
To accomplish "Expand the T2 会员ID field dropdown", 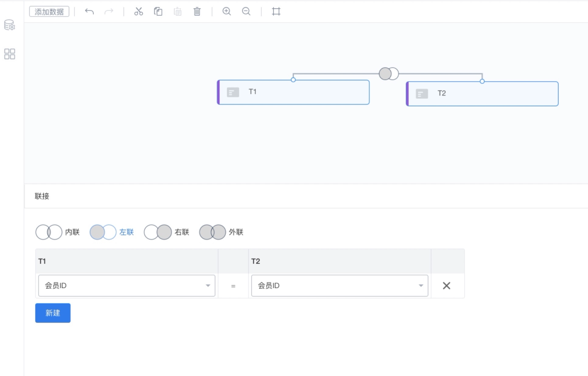I will click(340, 286).
